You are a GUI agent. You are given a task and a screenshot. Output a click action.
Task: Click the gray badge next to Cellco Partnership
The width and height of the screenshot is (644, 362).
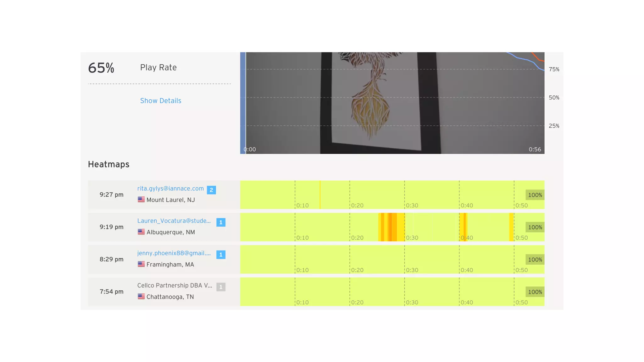pyautogui.click(x=221, y=287)
